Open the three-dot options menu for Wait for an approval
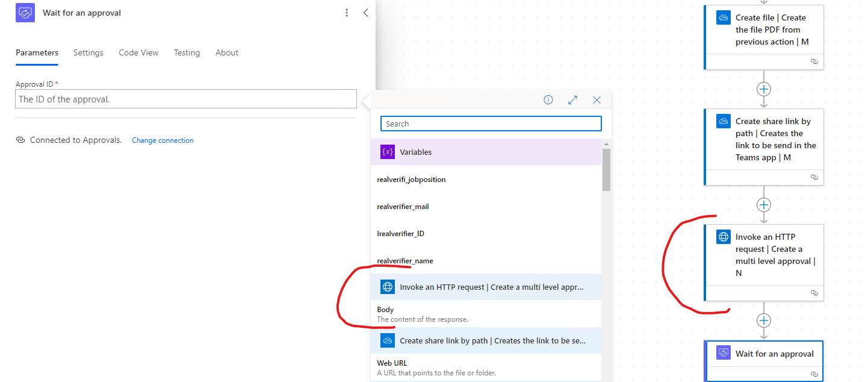868x382 pixels. pos(346,12)
